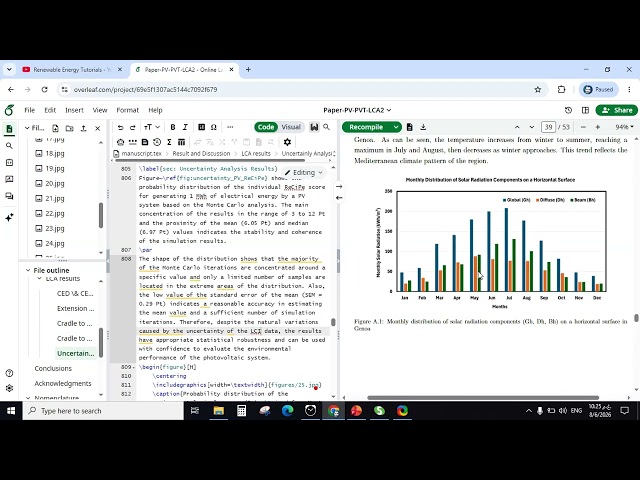
Task: Search within the editor
Action: [327, 127]
